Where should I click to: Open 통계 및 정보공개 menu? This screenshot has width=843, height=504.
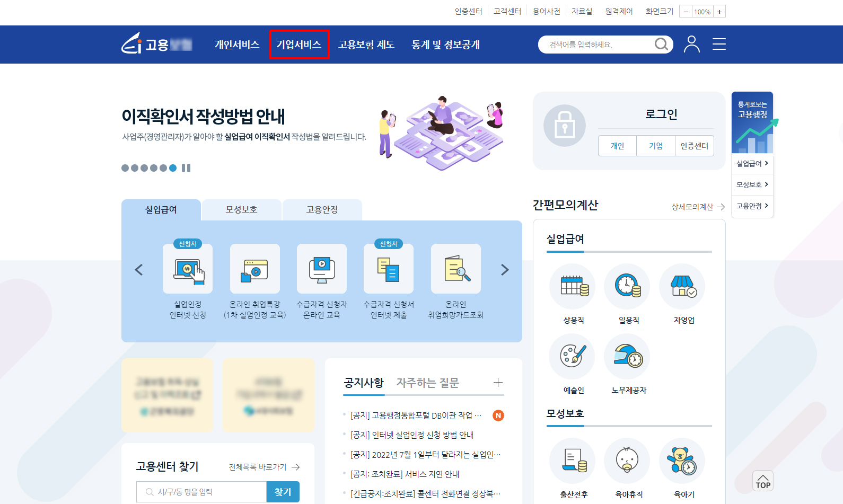pyautogui.click(x=446, y=45)
